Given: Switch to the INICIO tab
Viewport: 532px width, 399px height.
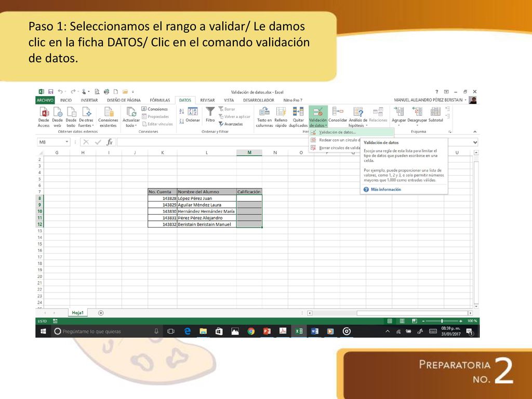Looking at the screenshot, I should (66, 100).
